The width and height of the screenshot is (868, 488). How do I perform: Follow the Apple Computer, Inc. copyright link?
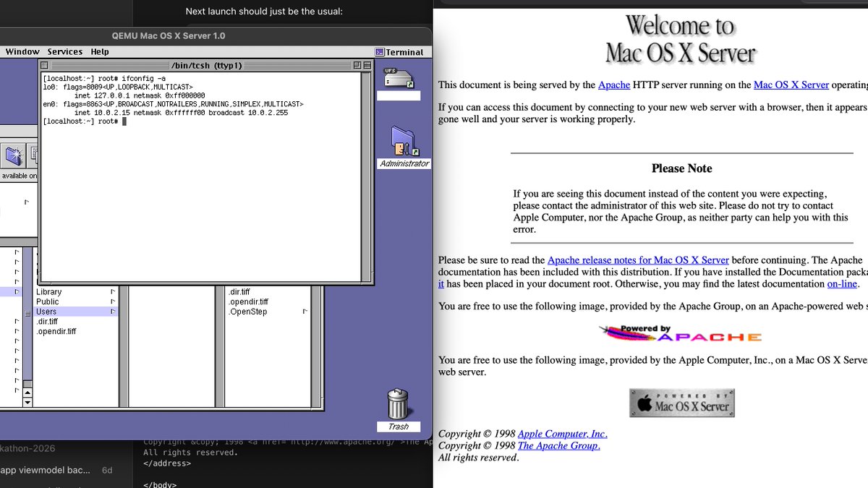[563, 434]
